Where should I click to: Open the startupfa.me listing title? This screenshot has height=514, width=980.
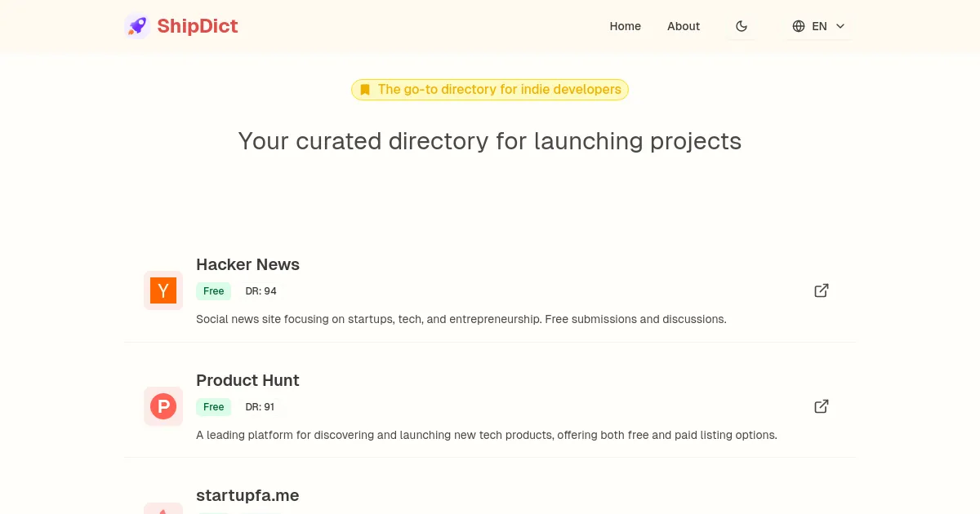pyautogui.click(x=247, y=495)
